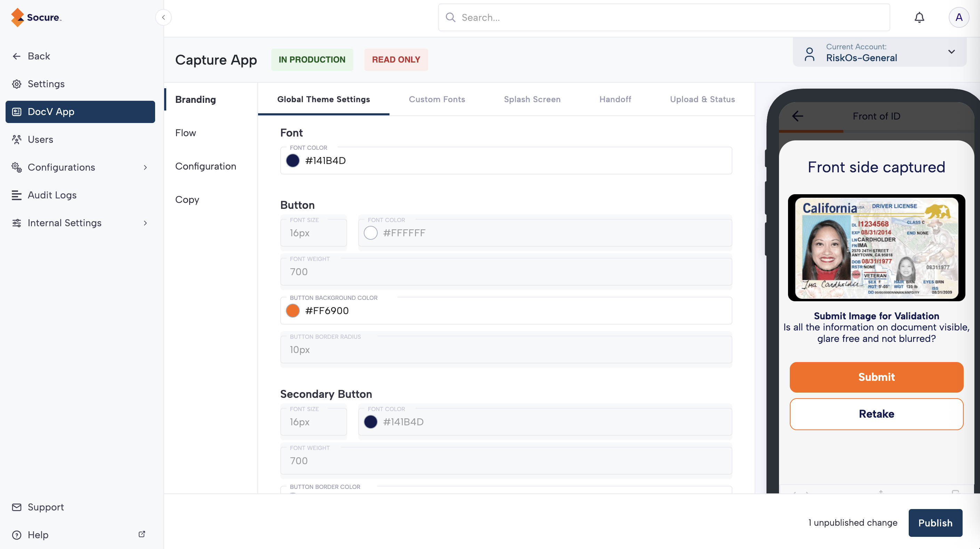980x549 pixels.
Task: Collapse the sidebar with chevron button
Action: tap(163, 17)
